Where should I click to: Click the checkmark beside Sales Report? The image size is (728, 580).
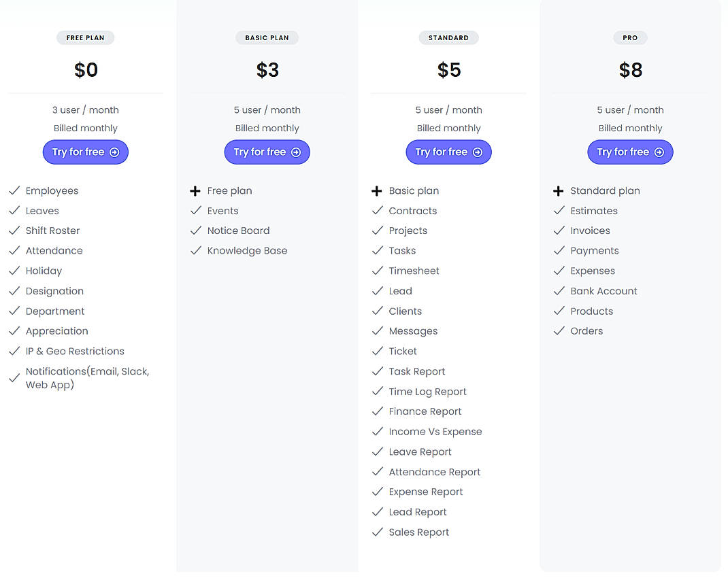click(378, 532)
